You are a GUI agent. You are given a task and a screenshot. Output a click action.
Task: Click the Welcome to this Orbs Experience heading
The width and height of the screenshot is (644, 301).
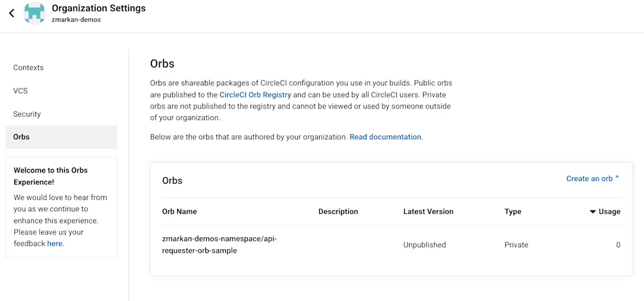(x=51, y=176)
